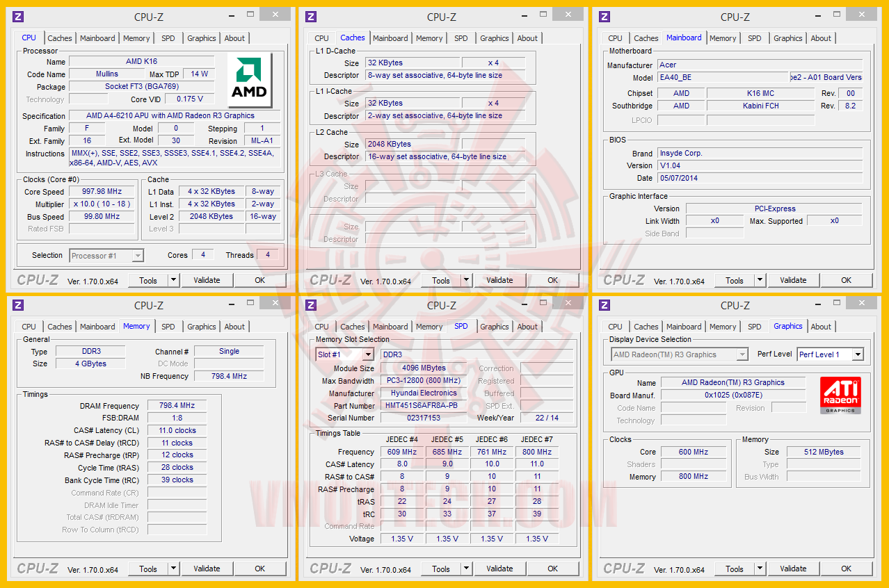
Task: Click OK in the SPD window
Action: point(552,569)
